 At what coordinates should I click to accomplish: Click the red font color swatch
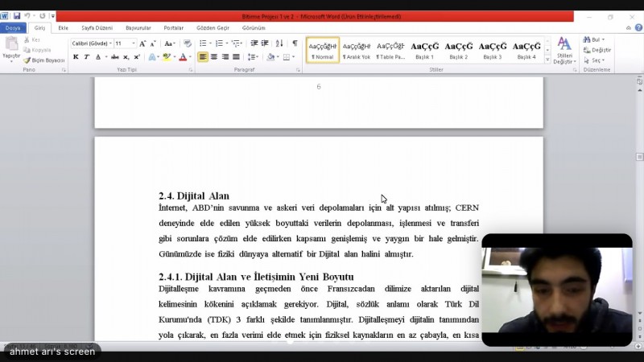click(x=183, y=57)
